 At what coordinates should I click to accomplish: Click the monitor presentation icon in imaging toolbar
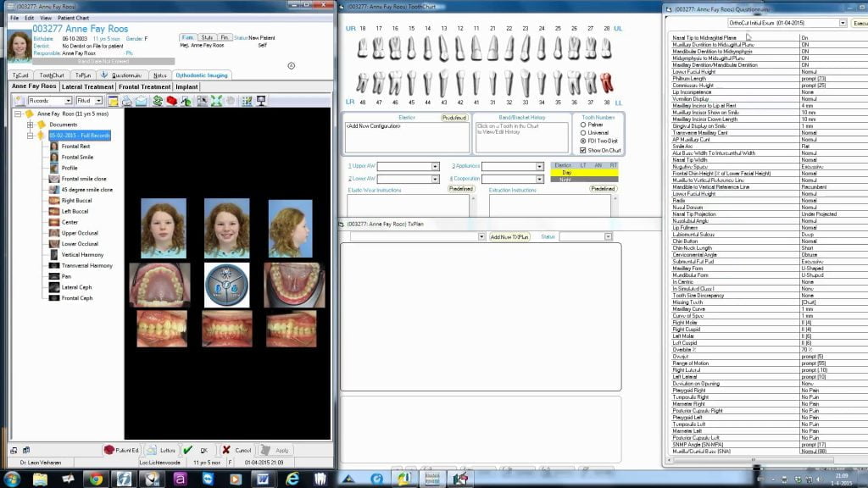261,101
